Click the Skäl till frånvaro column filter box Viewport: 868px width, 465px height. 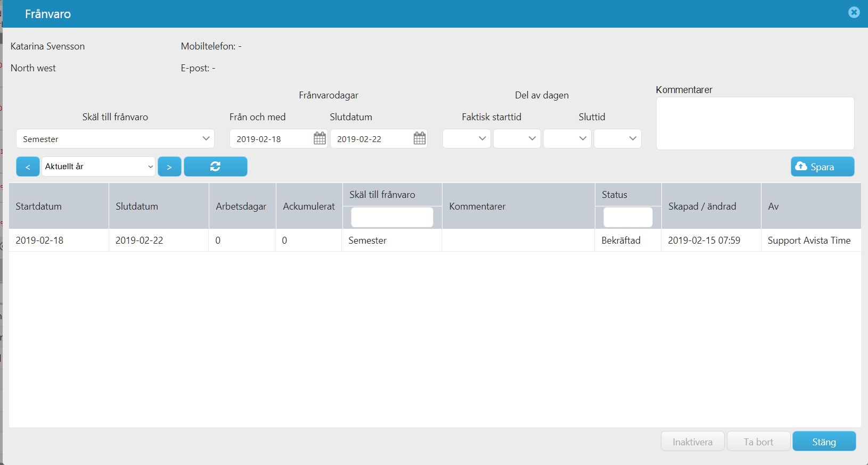pyautogui.click(x=392, y=217)
